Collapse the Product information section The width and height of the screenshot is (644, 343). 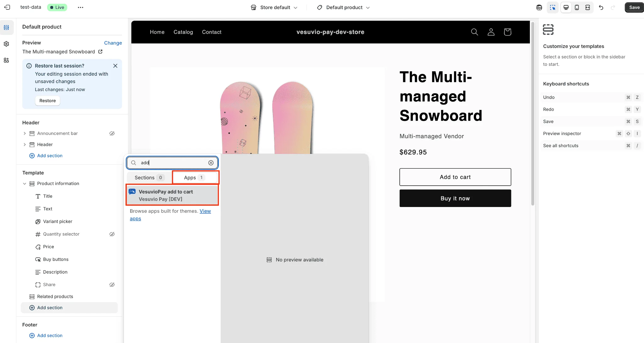[25, 184]
